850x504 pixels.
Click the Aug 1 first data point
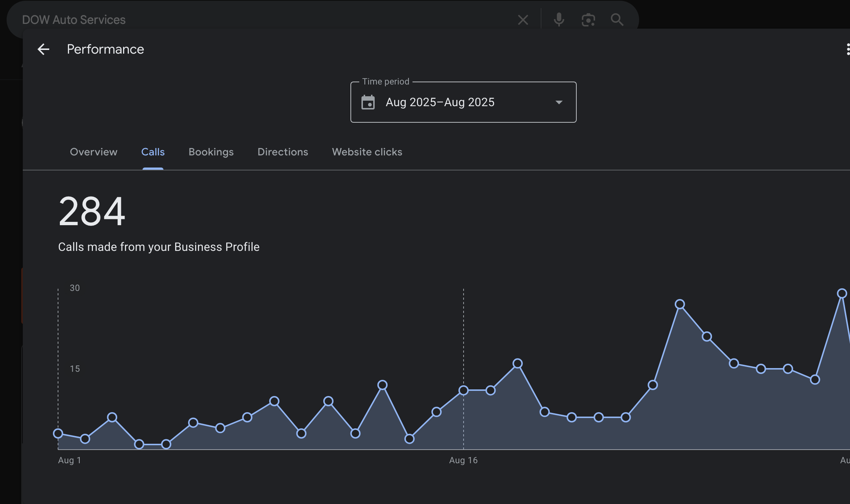(58, 433)
